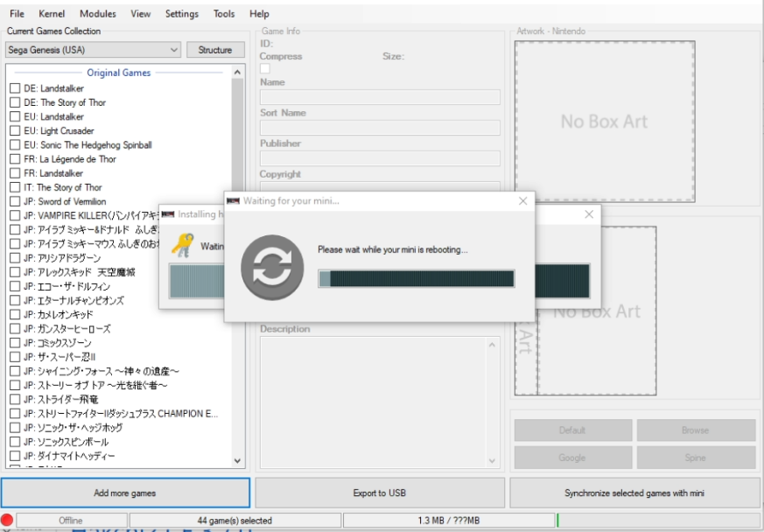Screen dimensions: 764x532
Task: Open the Help menu
Action: pyautogui.click(x=259, y=14)
